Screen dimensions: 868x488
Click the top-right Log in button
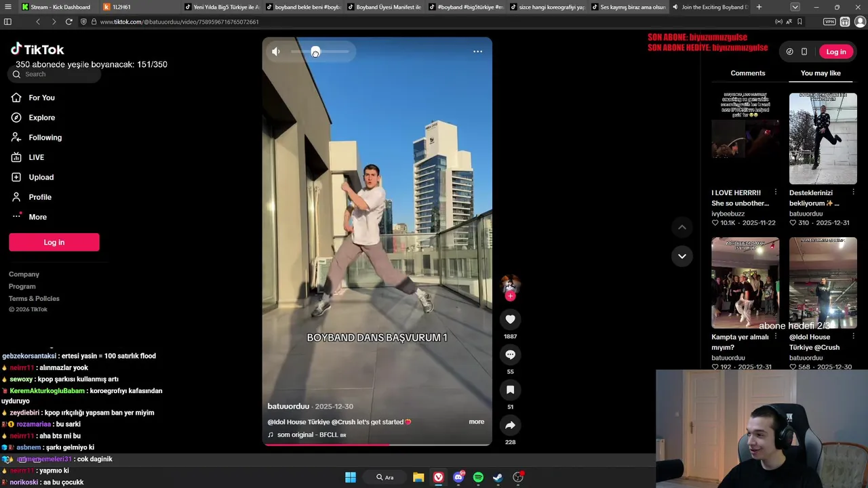click(x=835, y=52)
